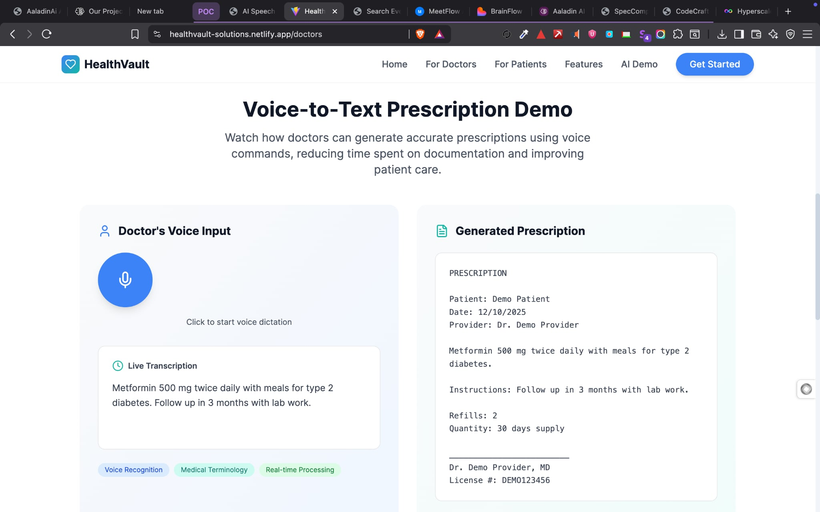
Task: Toggle the browser sidebar panel icon
Action: pyautogui.click(x=739, y=34)
